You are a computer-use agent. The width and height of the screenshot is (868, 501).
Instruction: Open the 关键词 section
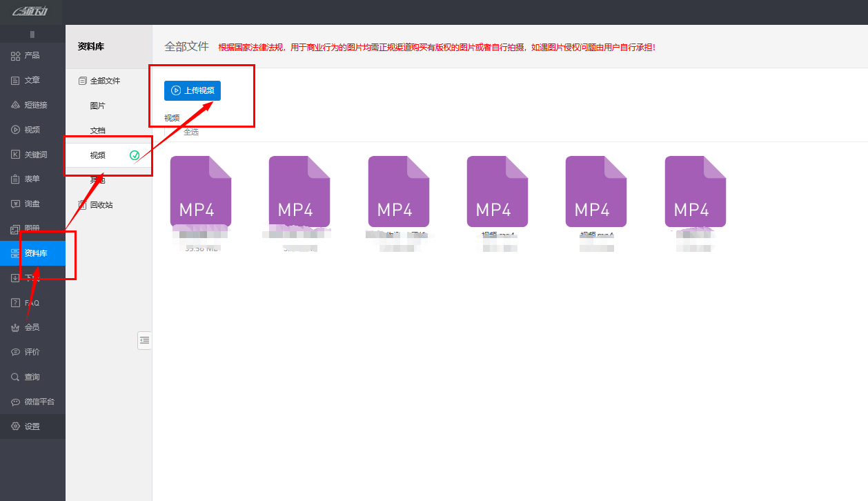pyautogui.click(x=35, y=155)
